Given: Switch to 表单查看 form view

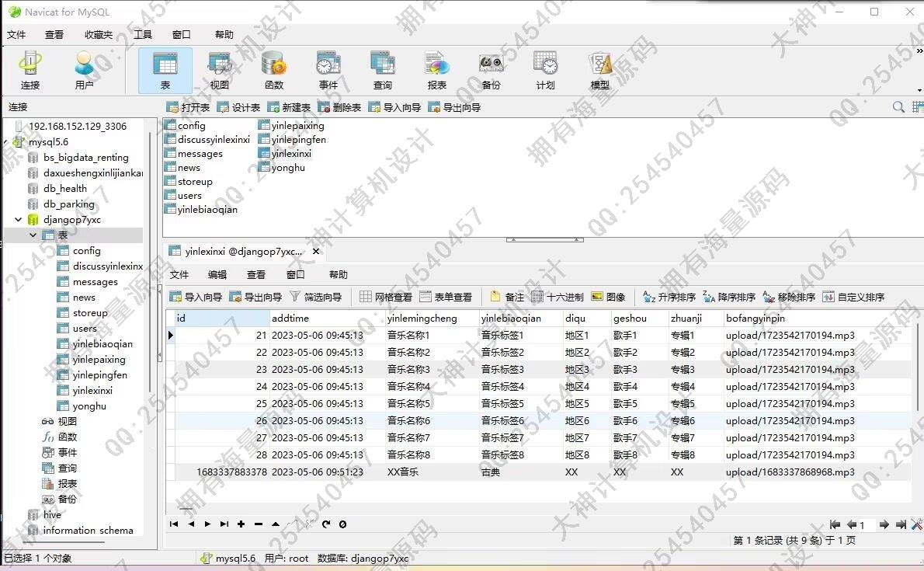Looking at the screenshot, I should 446,297.
